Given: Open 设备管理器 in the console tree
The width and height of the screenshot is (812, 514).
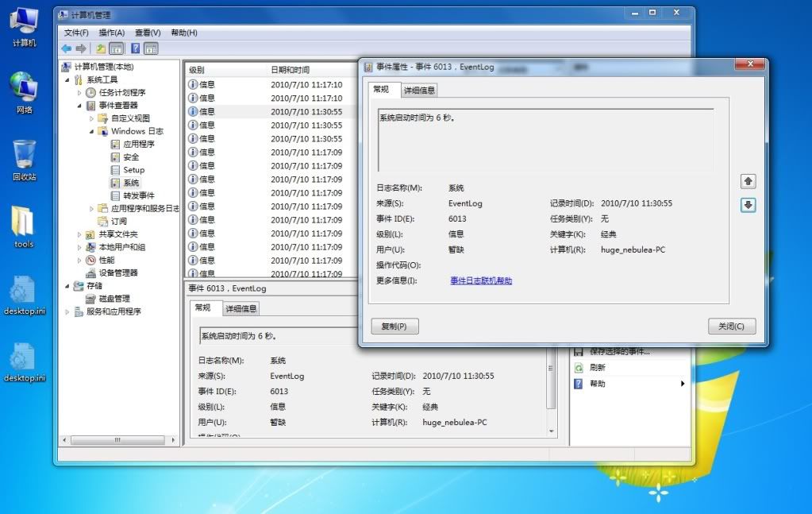Looking at the screenshot, I should pos(117,272).
